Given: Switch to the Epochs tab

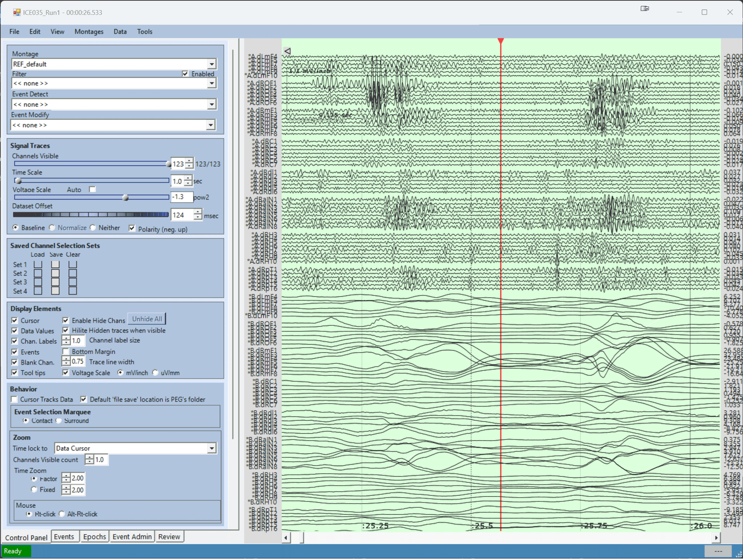Looking at the screenshot, I should tap(94, 537).
